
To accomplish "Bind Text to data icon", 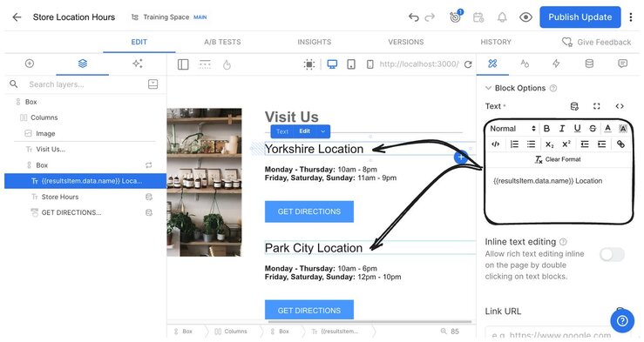I will [x=574, y=106].
